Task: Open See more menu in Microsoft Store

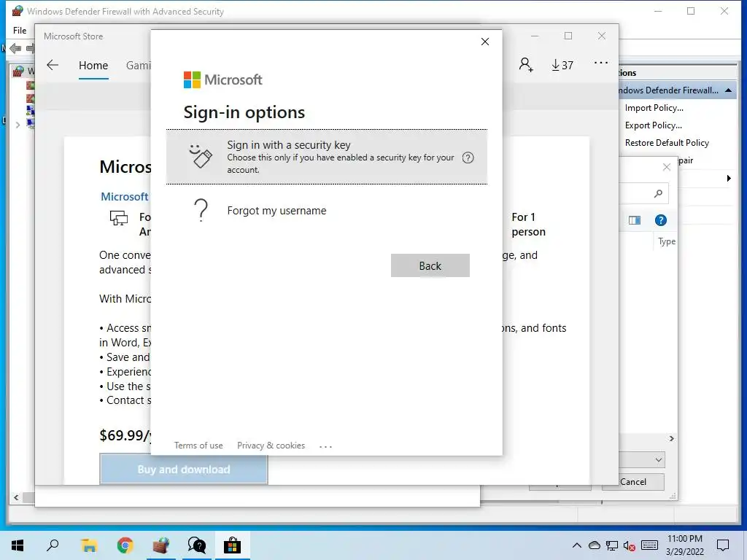Action: (601, 63)
